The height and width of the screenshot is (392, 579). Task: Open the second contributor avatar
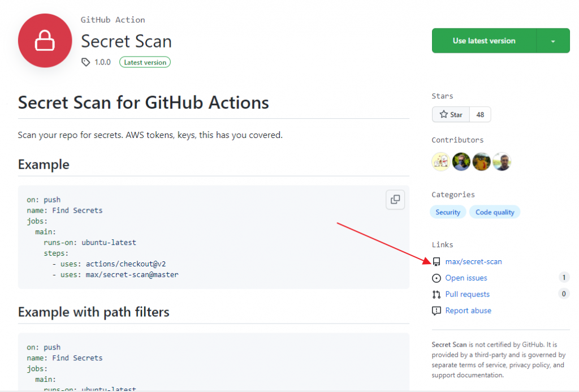461,161
